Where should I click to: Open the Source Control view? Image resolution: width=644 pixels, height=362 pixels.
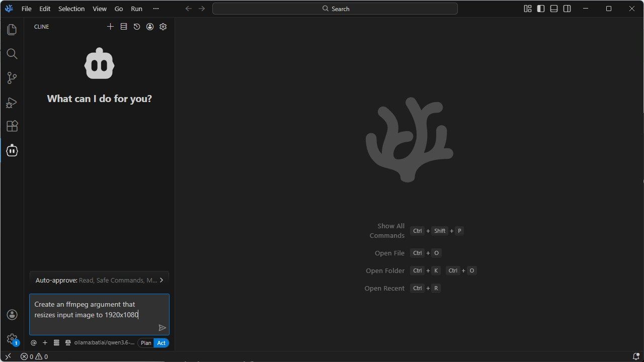pos(12,78)
